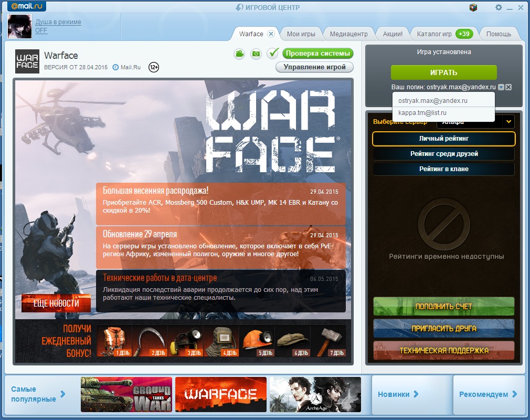Choose login ostryak.max@yandex.ru from list

coord(443,100)
